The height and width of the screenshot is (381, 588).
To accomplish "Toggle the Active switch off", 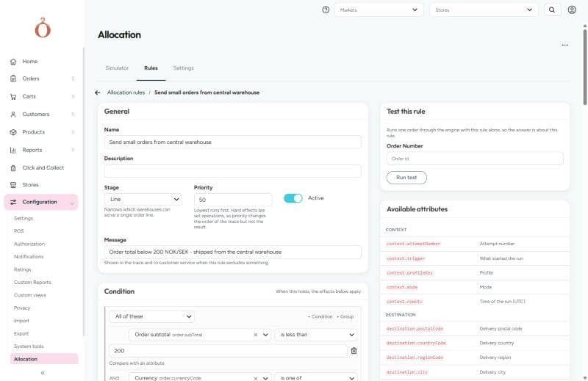I will 293,198.
